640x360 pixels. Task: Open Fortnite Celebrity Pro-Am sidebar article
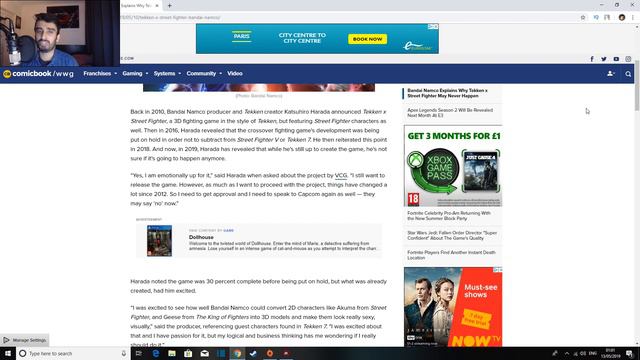pyautogui.click(x=449, y=216)
